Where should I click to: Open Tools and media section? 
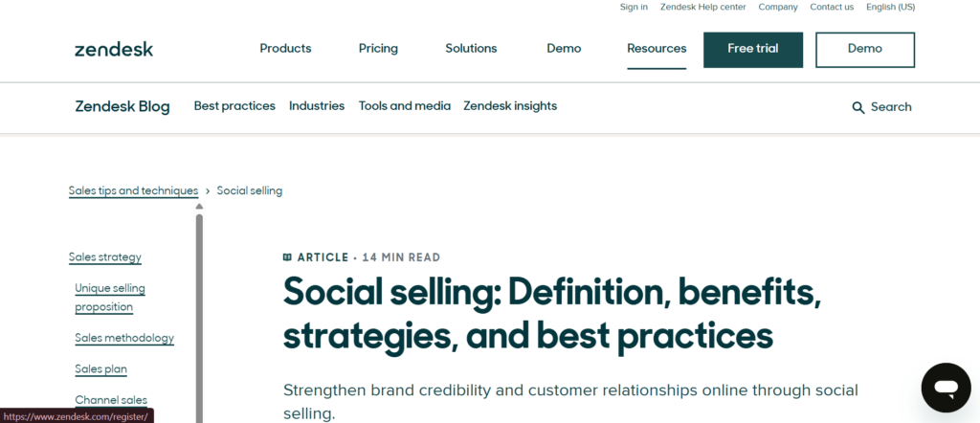pos(404,106)
